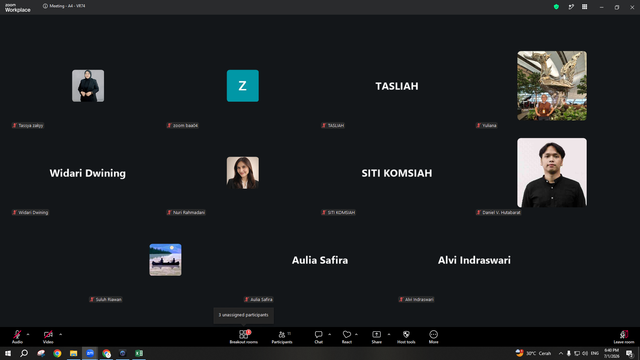The width and height of the screenshot is (640, 360).
Task: Select the teal Z avatar of zoom baa04
Action: 243,86
